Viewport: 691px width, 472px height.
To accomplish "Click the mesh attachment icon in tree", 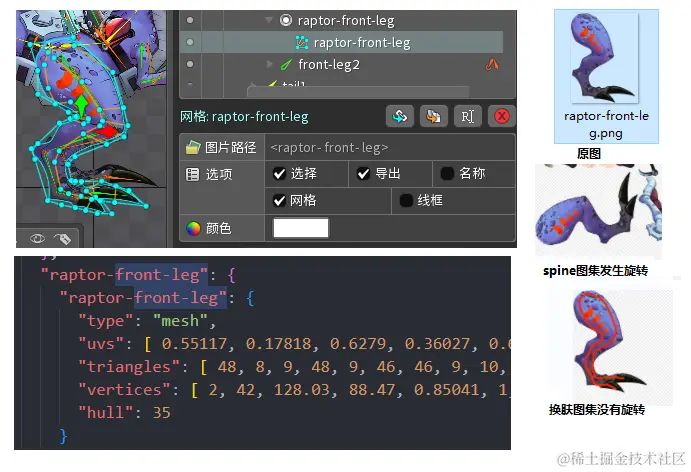I will [x=302, y=43].
